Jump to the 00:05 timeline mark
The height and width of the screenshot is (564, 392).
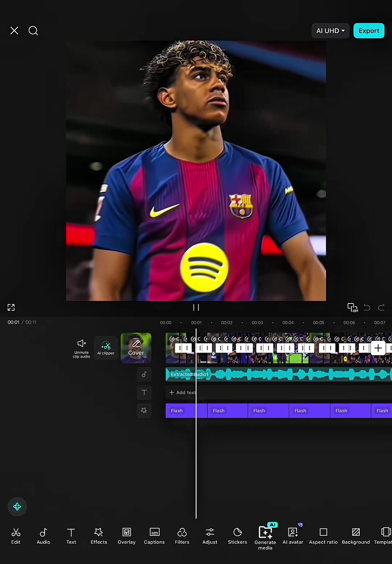point(319,323)
